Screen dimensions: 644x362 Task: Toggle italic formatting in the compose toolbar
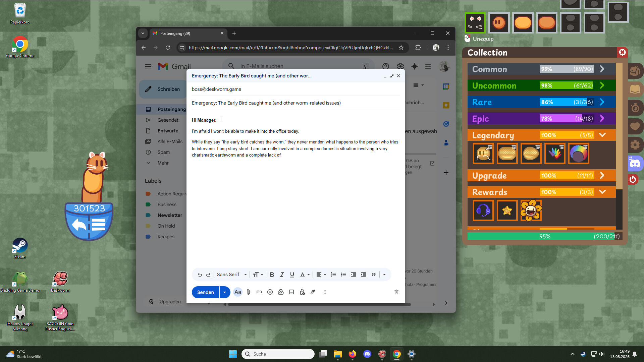(x=282, y=274)
